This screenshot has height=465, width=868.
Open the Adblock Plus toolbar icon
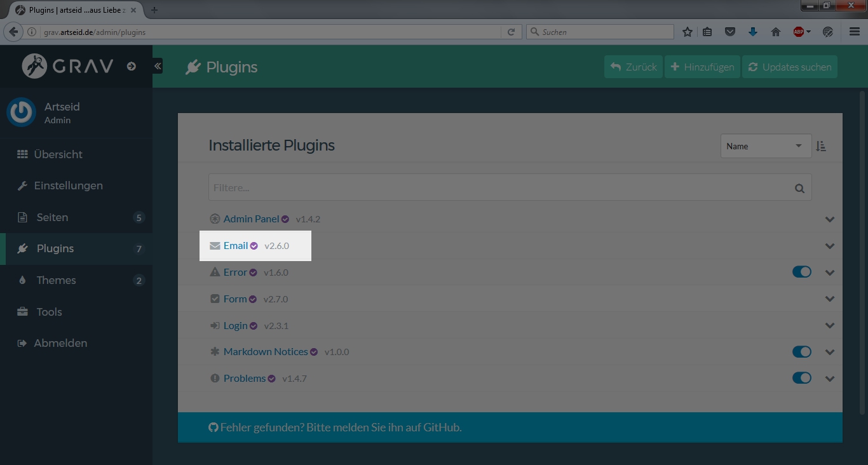coord(799,32)
